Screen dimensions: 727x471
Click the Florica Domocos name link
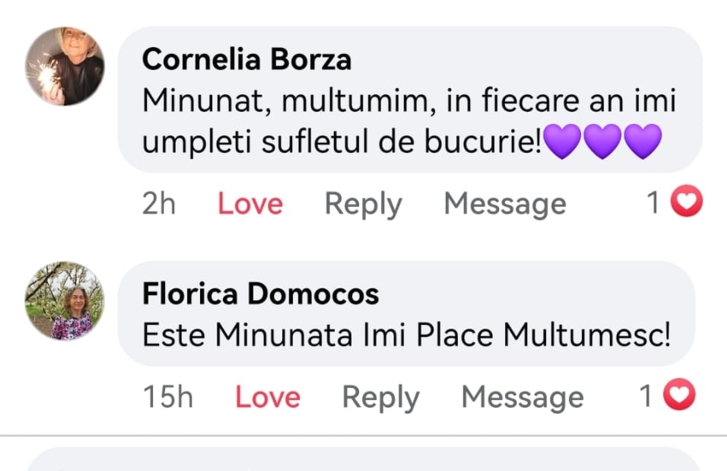coord(260,294)
